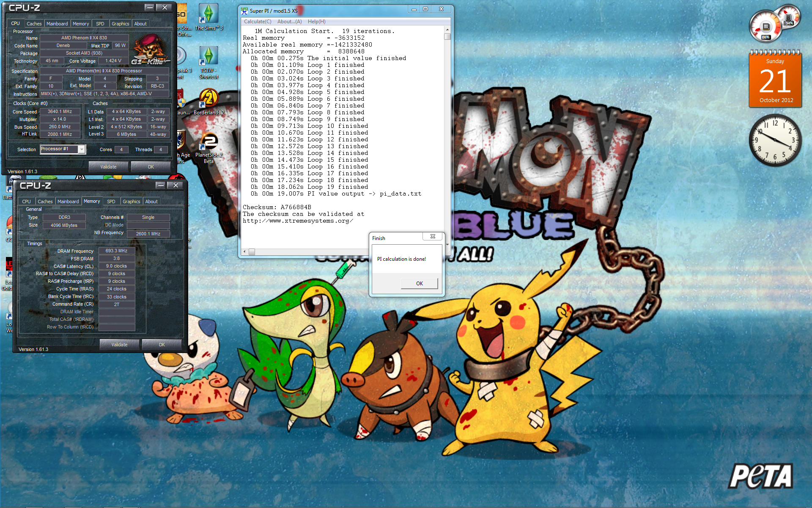Click the Multiplier value x 14.0
The width and height of the screenshot is (812, 508).
(x=60, y=119)
